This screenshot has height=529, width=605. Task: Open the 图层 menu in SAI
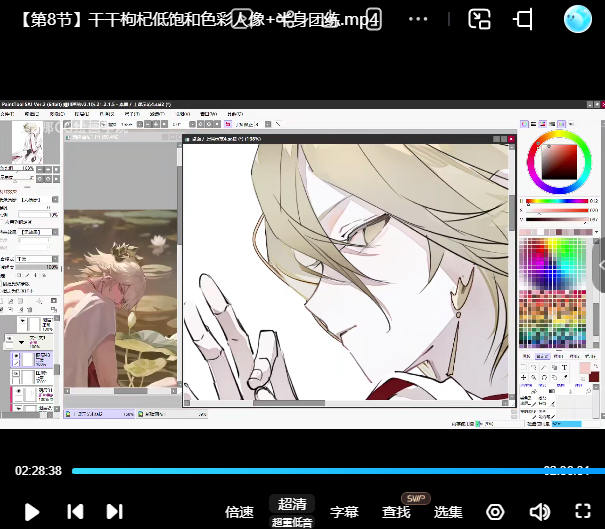point(81,114)
